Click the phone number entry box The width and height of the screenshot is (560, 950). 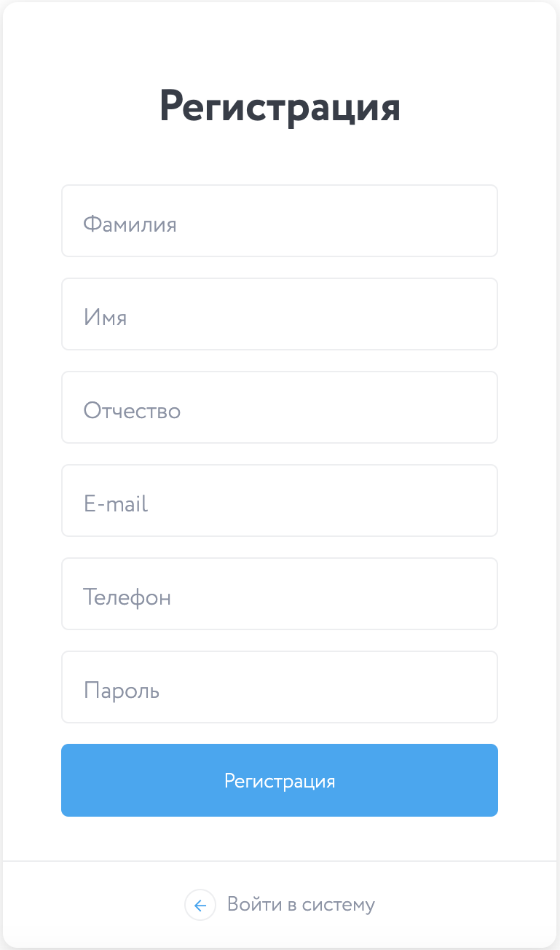point(280,594)
